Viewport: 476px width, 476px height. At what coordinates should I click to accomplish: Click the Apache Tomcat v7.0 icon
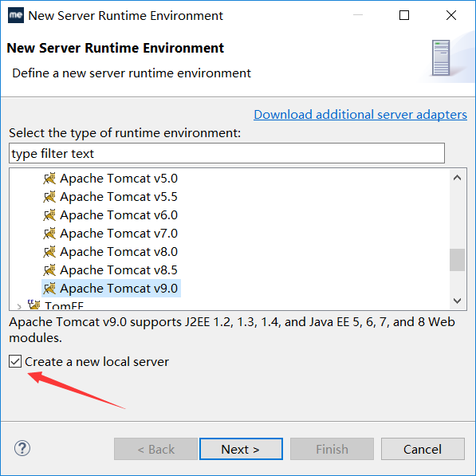coord(49,234)
